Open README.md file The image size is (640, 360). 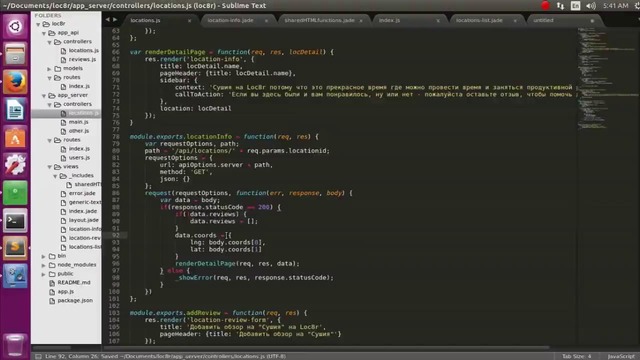coord(74,282)
